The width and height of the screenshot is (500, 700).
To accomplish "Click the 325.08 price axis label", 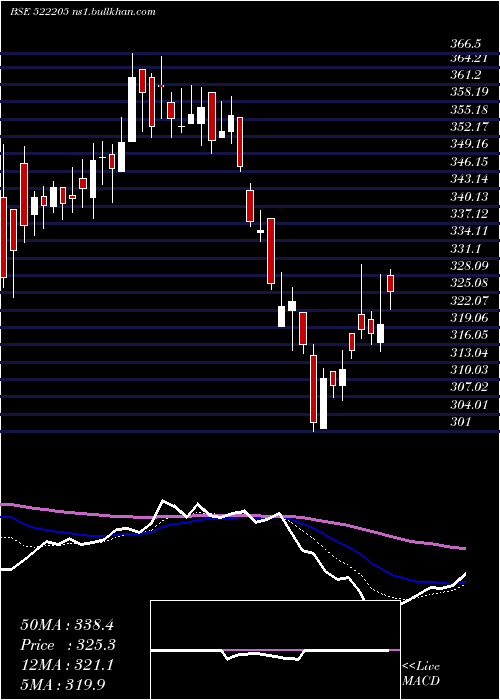I will click(469, 283).
